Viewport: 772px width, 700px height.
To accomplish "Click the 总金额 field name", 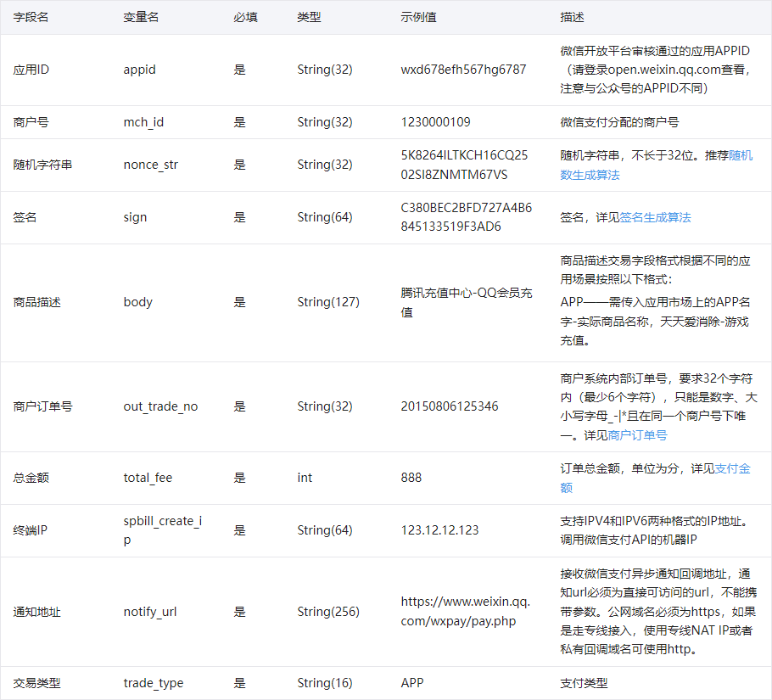I will tap(31, 478).
